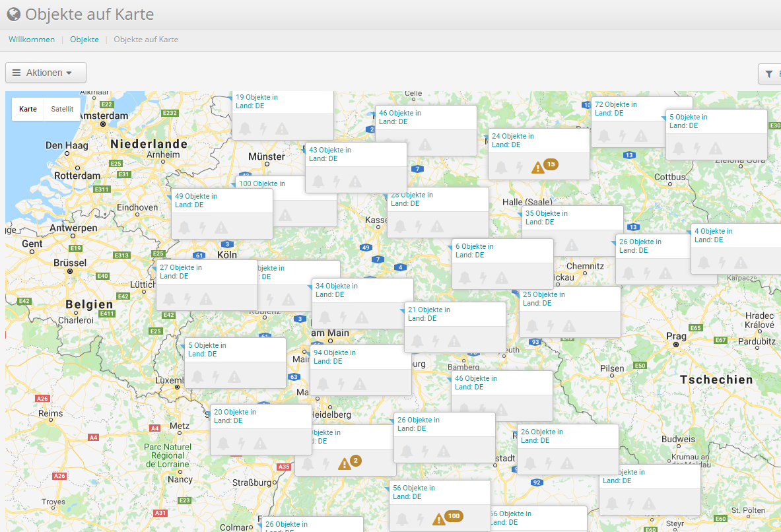Click bell icon on 20 Objekte card

pyautogui.click(x=223, y=444)
